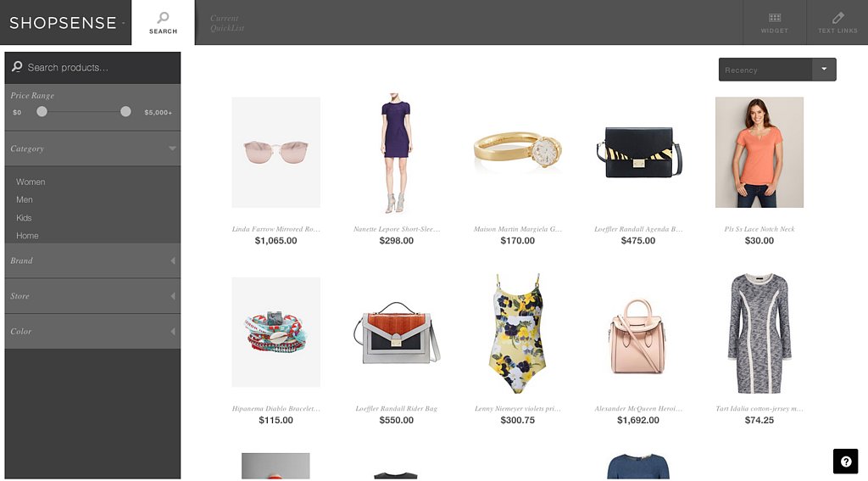Viewport: 868px width, 481px height.
Task: Open the Loeffler Randall Rider Bag link
Action: pos(397,408)
